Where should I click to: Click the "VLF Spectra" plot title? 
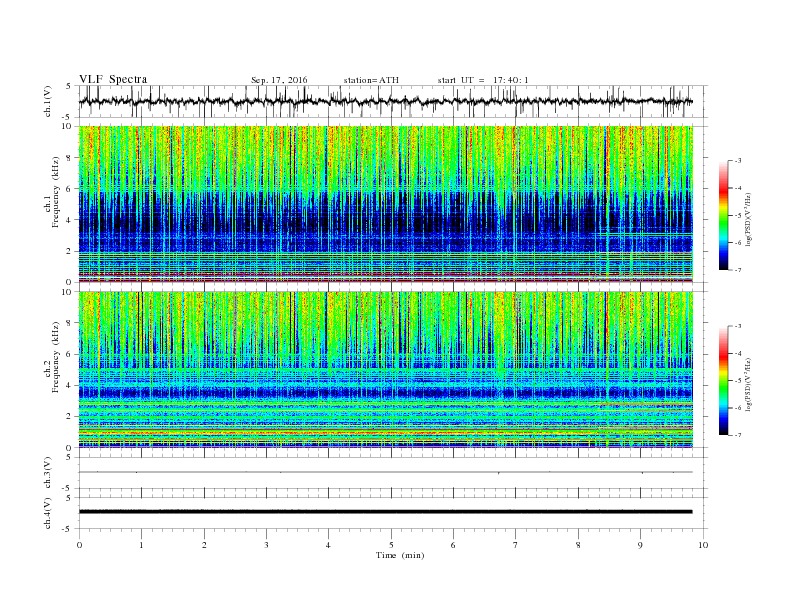pyautogui.click(x=113, y=79)
